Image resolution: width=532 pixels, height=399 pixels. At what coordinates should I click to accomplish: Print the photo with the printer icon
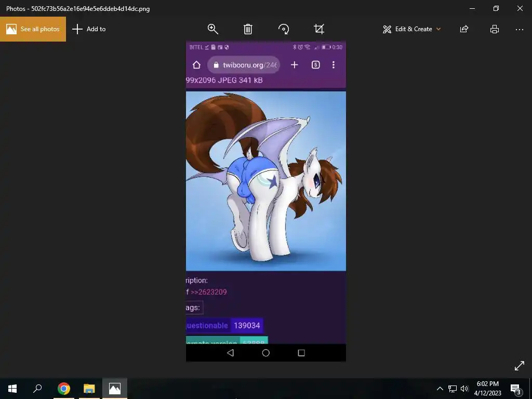coord(495,29)
